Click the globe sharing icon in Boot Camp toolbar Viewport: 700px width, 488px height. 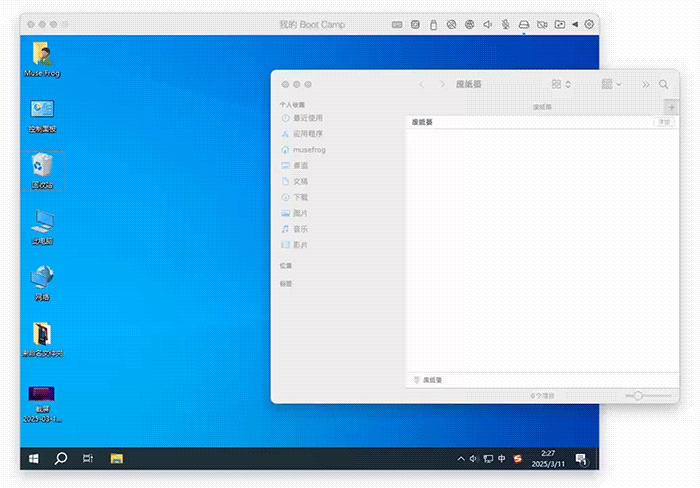[469, 25]
